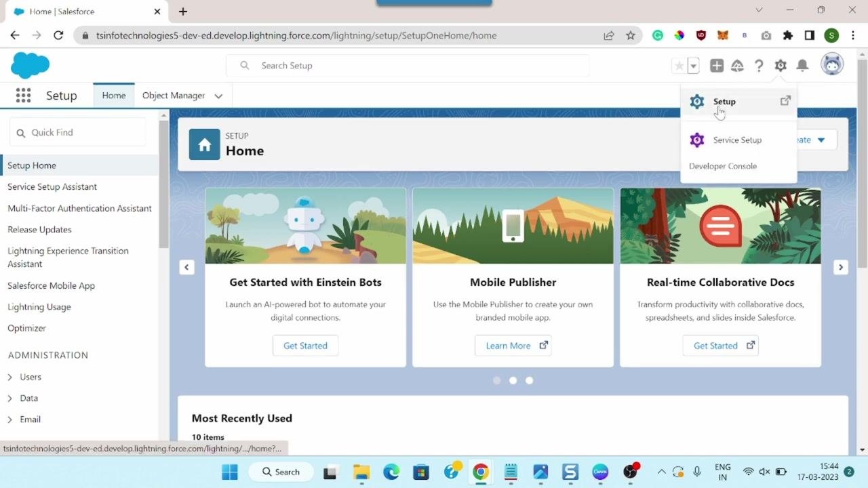Click Learn More for Mobile Publisher
This screenshot has width=868, height=488.
[x=513, y=346]
